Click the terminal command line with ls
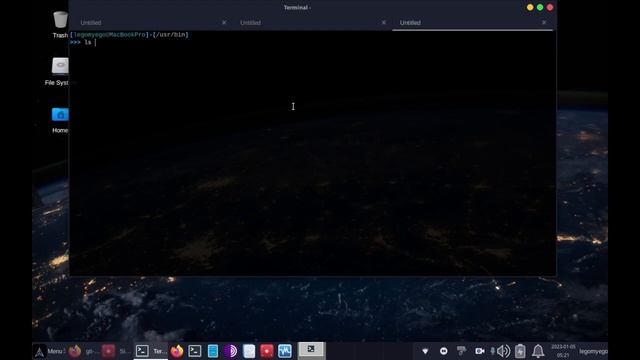Screen dimensions: 640x360 [x=83, y=42]
